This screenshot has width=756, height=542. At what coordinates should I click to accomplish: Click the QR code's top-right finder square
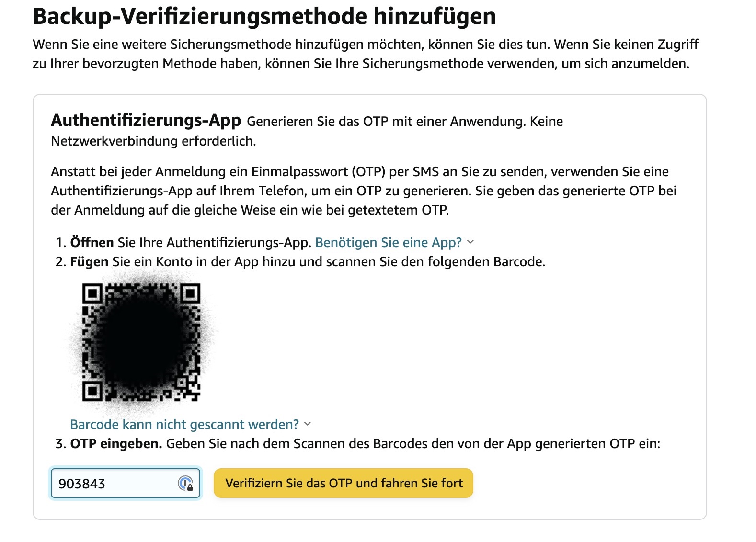pyautogui.click(x=191, y=293)
